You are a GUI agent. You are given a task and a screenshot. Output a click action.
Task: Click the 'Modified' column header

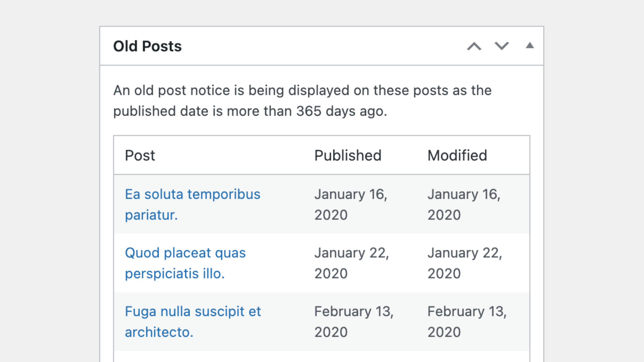point(457,155)
